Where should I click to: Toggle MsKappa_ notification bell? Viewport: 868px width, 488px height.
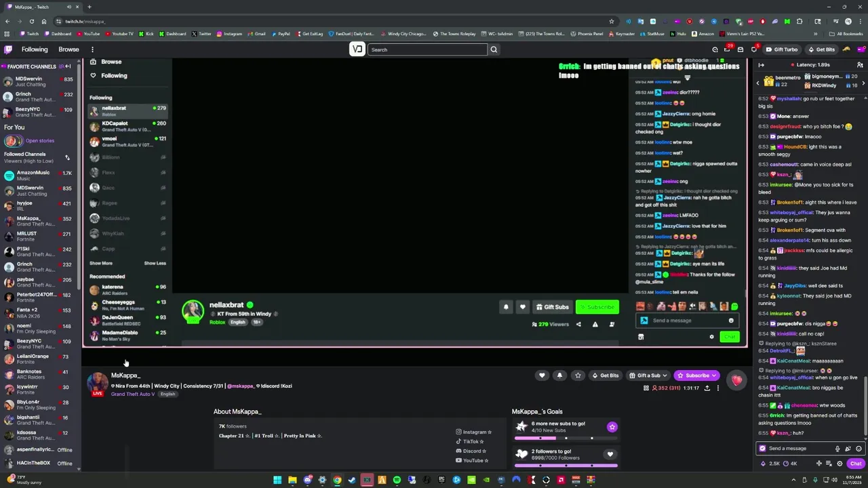(559, 375)
